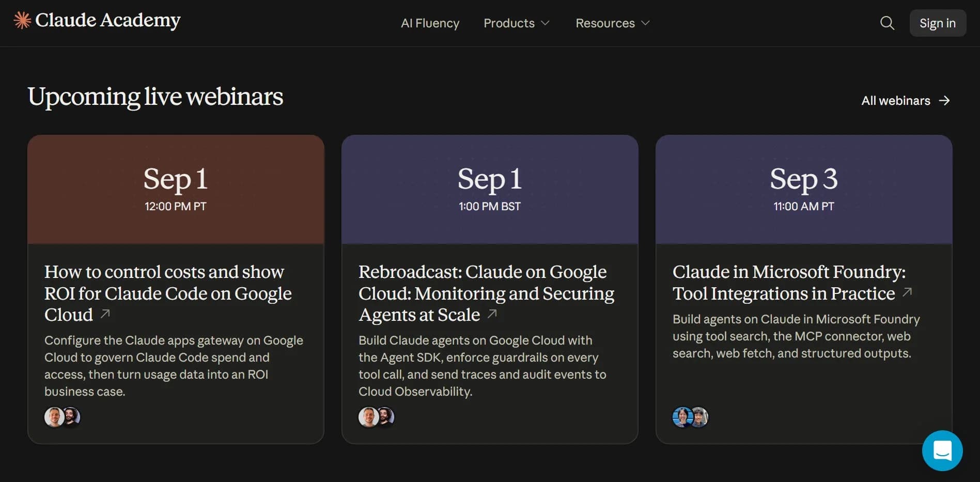Click the Sign in button
This screenshot has width=980, height=482.
tap(938, 23)
